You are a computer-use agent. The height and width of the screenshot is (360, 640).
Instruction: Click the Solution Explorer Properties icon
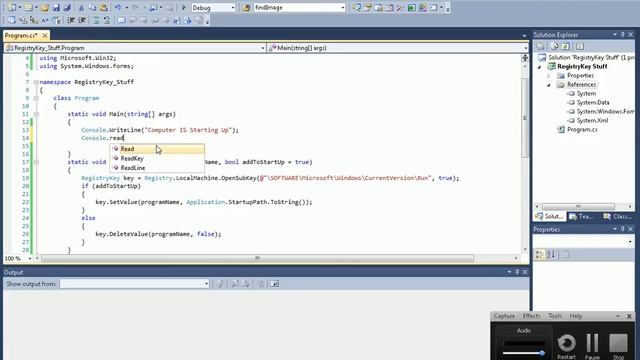540,46
